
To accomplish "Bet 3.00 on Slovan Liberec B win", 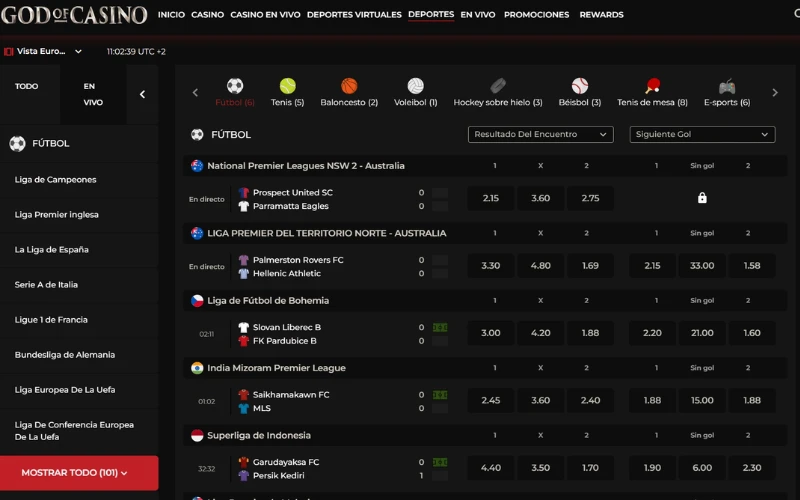I will click(x=490, y=333).
